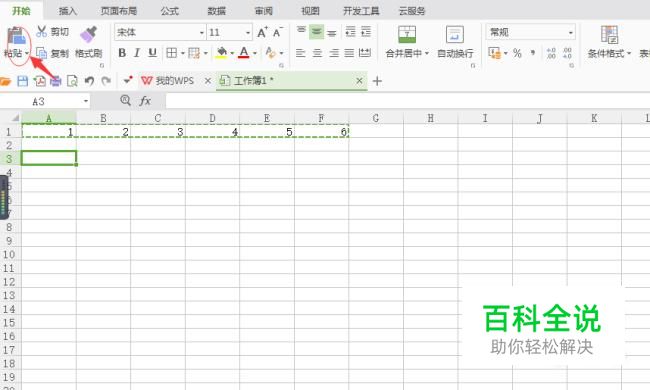The width and height of the screenshot is (650, 390).
Task: Decrease the indent level
Action: [351, 31]
